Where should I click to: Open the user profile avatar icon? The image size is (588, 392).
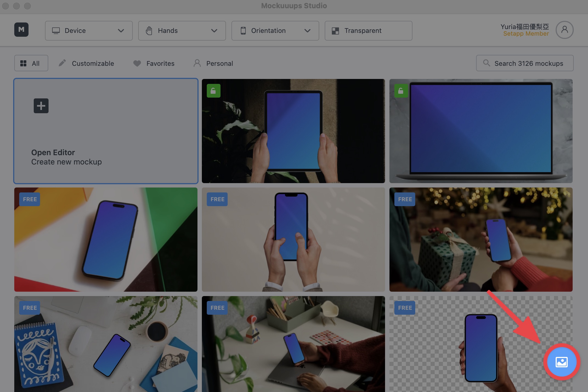pos(564,30)
